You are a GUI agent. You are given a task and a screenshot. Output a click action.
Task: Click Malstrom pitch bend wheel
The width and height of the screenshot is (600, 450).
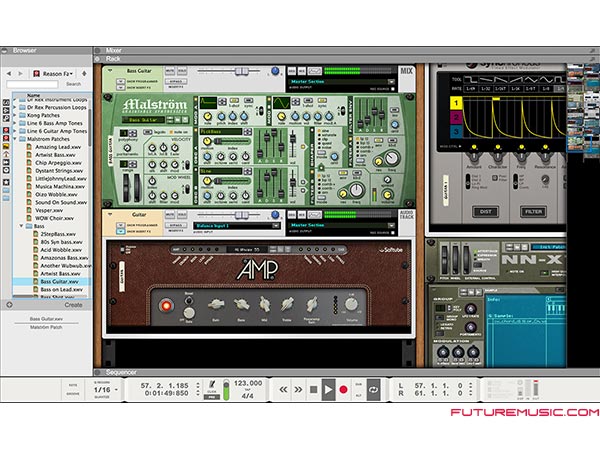126,188
